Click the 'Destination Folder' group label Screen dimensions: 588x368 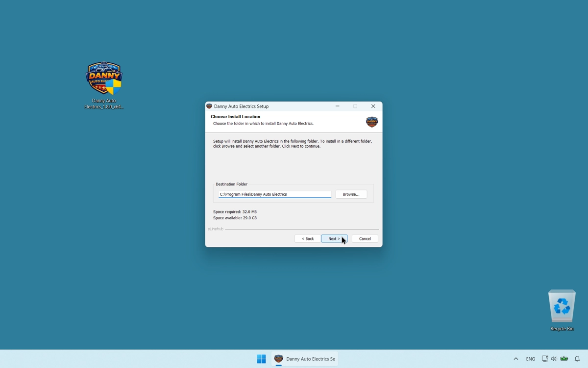point(232,184)
